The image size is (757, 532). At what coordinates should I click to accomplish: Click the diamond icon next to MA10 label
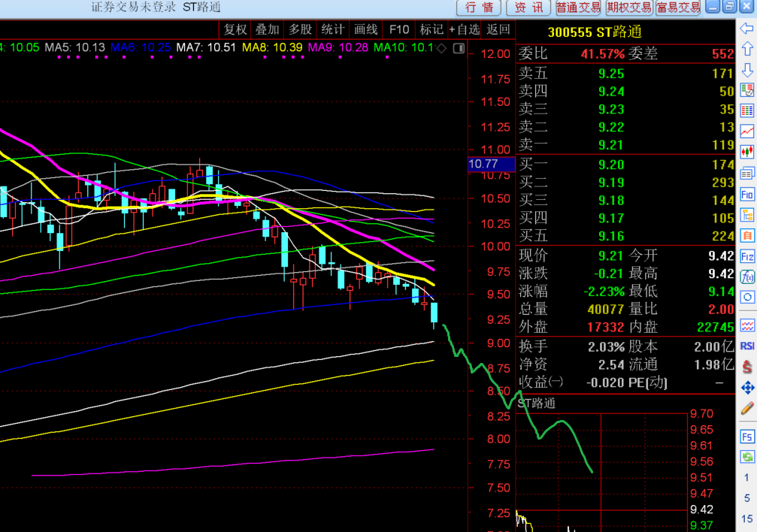tap(441, 48)
